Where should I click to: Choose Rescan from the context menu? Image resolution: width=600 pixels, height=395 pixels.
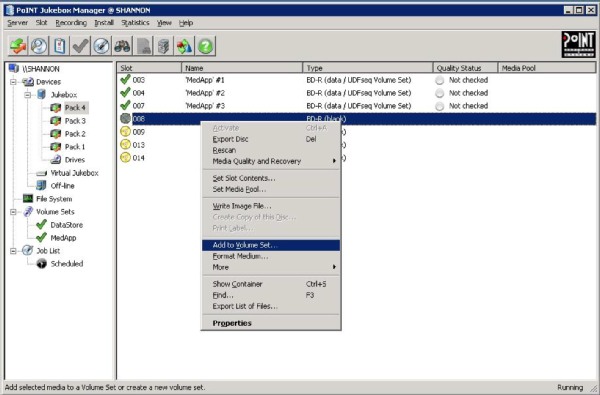tap(271, 150)
